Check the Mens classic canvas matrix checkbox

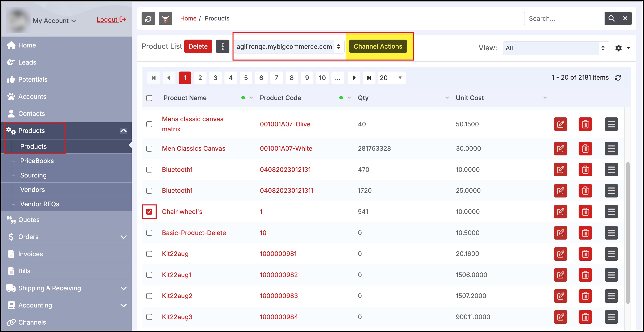(x=149, y=124)
